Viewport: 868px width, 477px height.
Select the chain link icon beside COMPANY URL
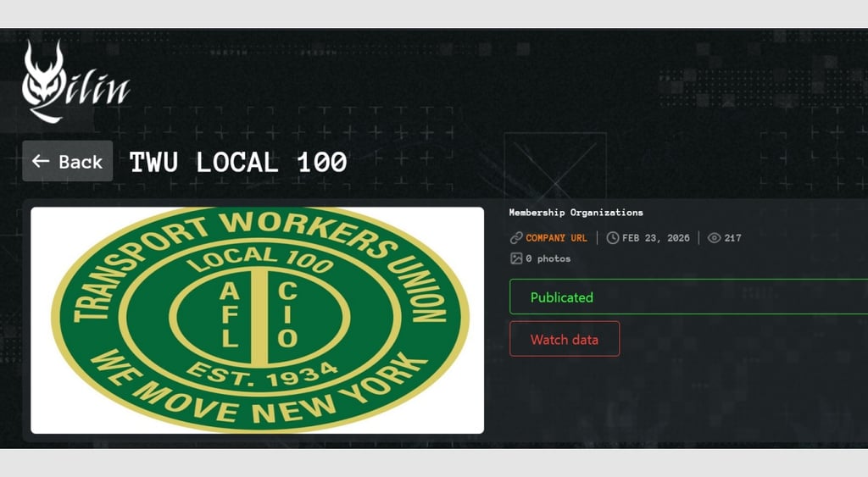click(516, 238)
